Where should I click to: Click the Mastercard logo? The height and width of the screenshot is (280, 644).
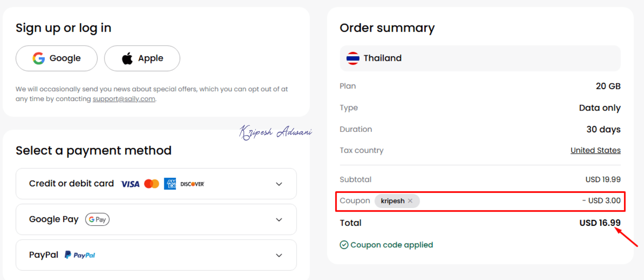152,184
